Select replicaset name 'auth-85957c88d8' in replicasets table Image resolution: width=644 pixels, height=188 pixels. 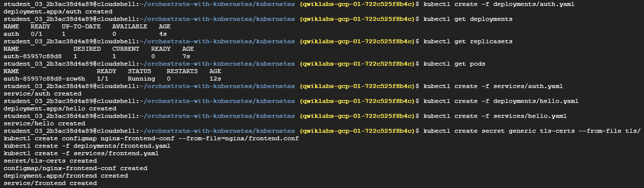pyautogui.click(x=32, y=56)
